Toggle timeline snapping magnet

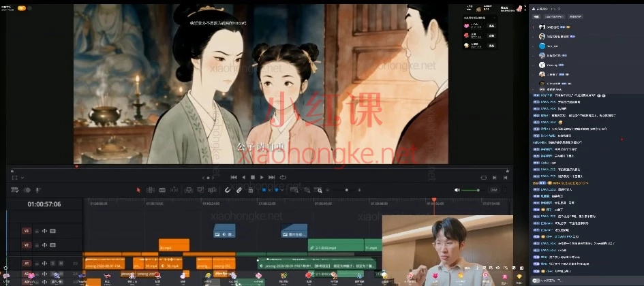228,190
